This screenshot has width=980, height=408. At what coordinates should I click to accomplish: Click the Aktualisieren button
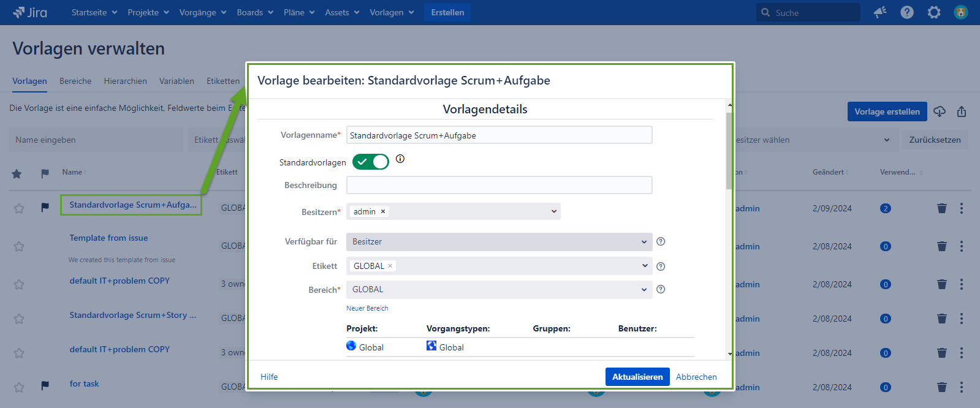coord(637,377)
